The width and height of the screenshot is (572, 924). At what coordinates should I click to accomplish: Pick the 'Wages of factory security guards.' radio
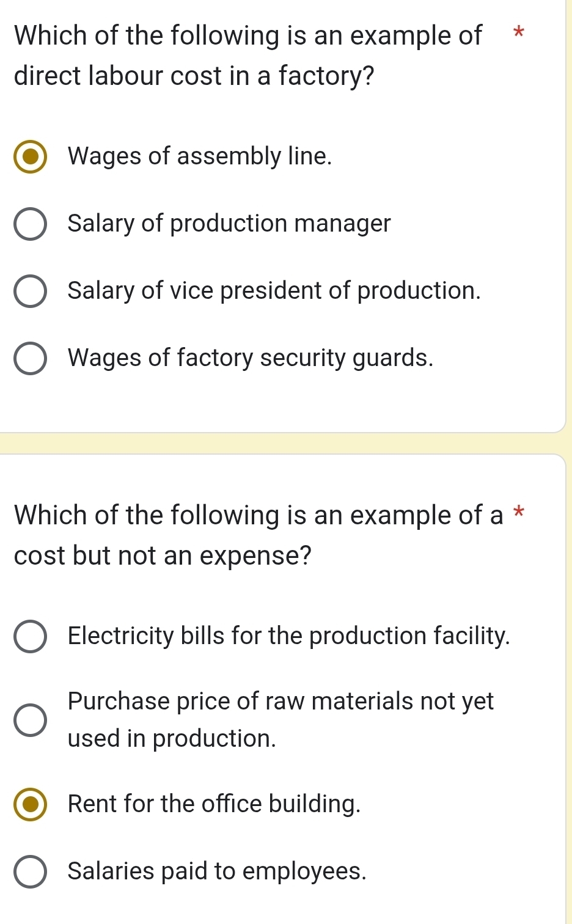pos(30,359)
